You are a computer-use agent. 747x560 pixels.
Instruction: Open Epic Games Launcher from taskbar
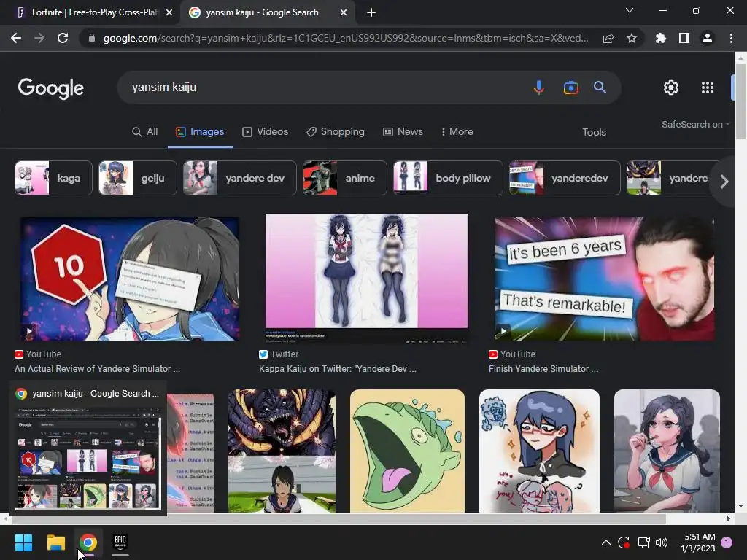pyautogui.click(x=120, y=542)
